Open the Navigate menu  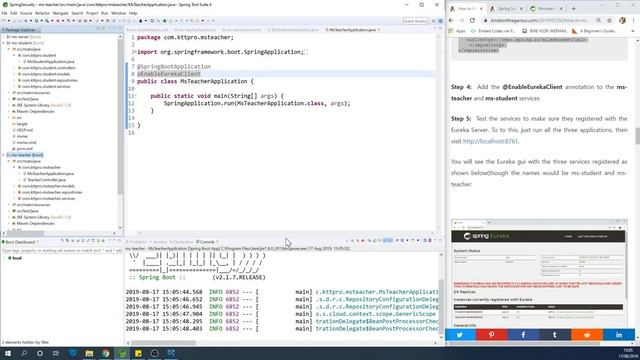60,13
